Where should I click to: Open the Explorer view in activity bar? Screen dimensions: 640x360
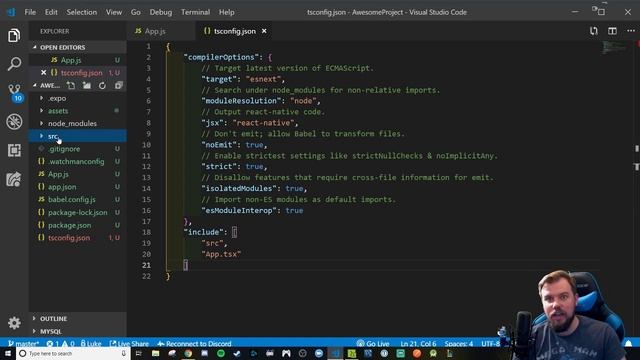[x=14, y=36]
